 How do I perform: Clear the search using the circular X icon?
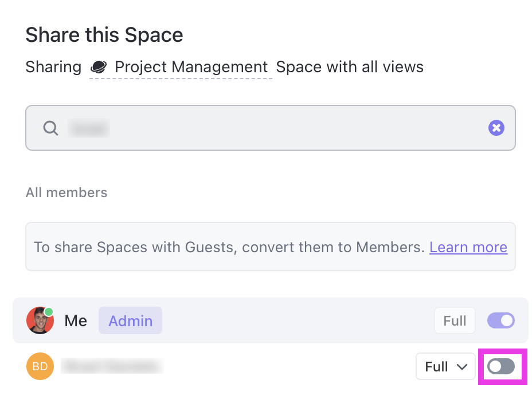click(x=496, y=128)
